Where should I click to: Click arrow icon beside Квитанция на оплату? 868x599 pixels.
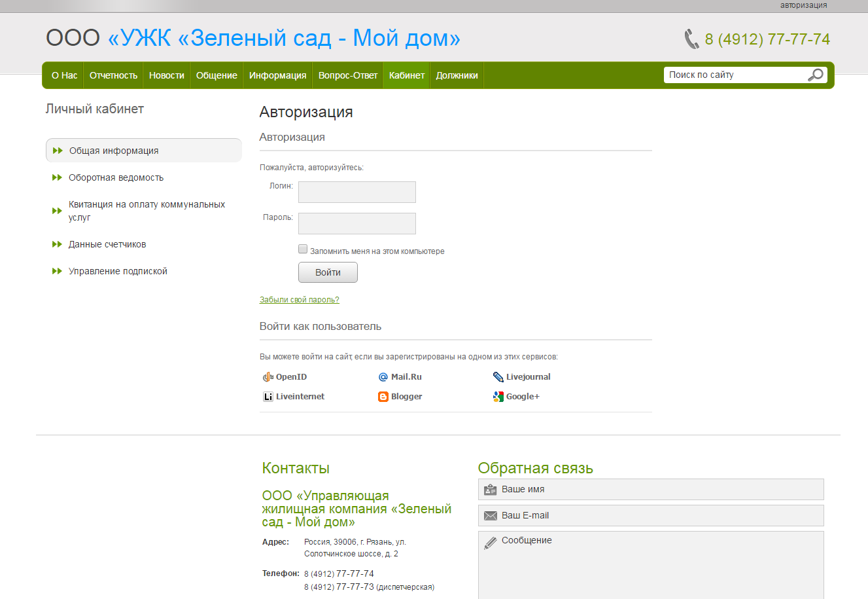[57, 211]
